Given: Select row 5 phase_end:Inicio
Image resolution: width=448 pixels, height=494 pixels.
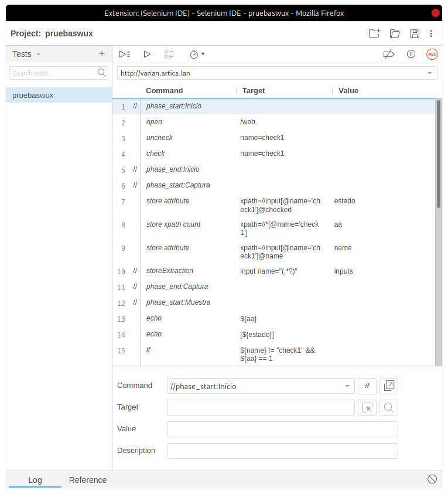Looking at the screenshot, I should [x=273, y=169].
